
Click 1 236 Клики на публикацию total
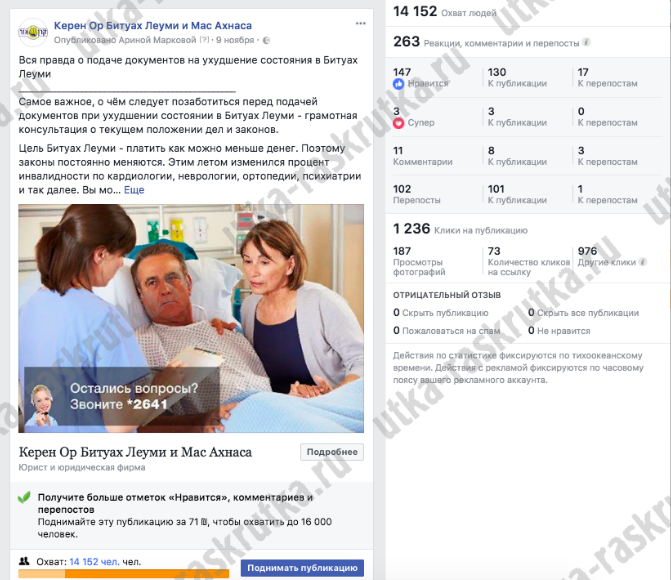(460, 229)
